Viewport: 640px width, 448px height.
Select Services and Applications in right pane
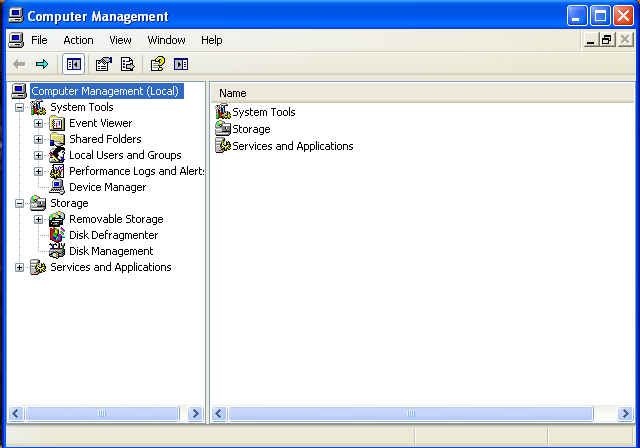(x=293, y=146)
